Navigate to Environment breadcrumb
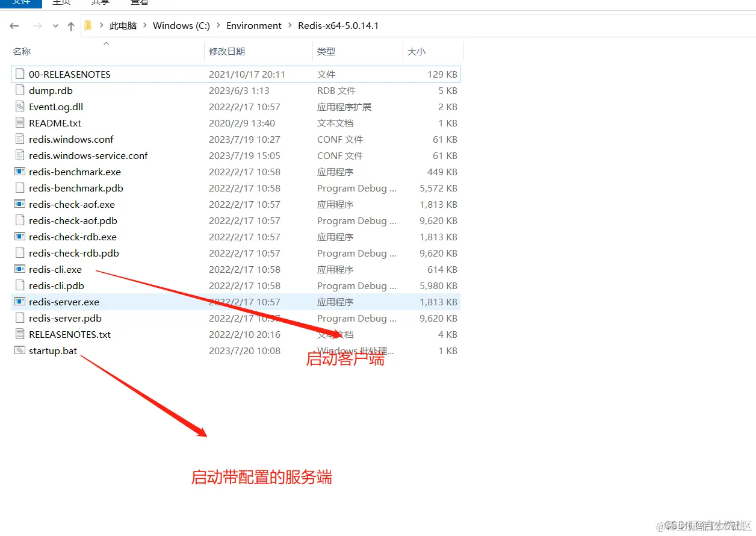 click(254, 26)
